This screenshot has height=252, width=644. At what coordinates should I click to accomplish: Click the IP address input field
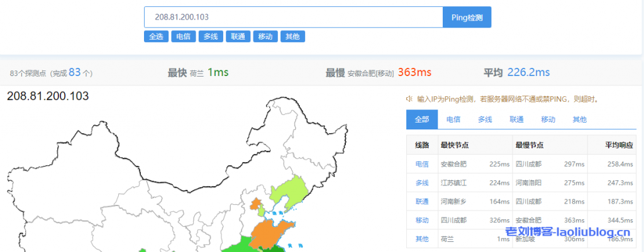(293, 17)
